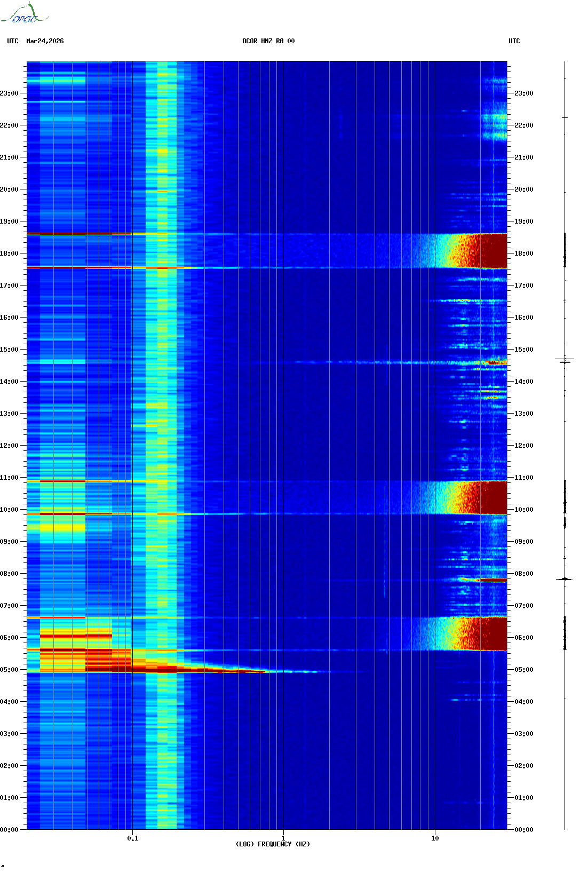588x872 pixels.
Task: Click the 18:00 label on the left time axis
Action: pos(9,253)
